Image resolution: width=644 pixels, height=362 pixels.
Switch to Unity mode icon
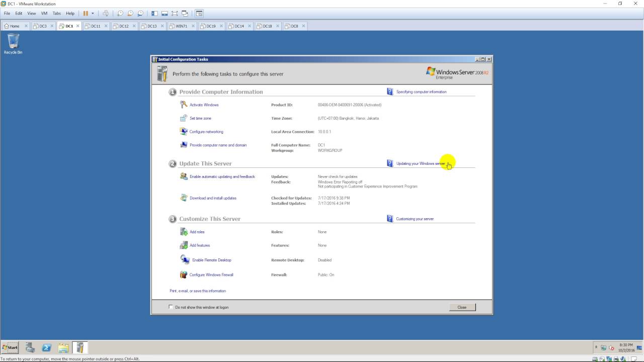(x=185, y=14)
